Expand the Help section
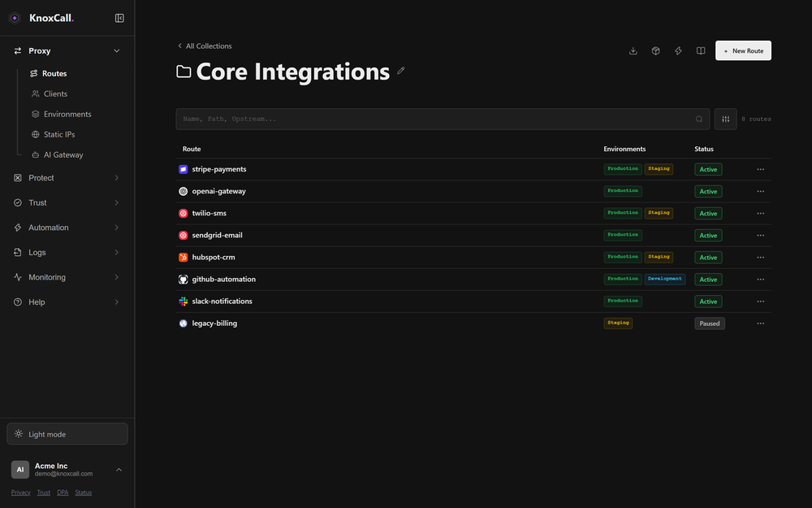This screenshot has height=508, width=812. point(67,302)
